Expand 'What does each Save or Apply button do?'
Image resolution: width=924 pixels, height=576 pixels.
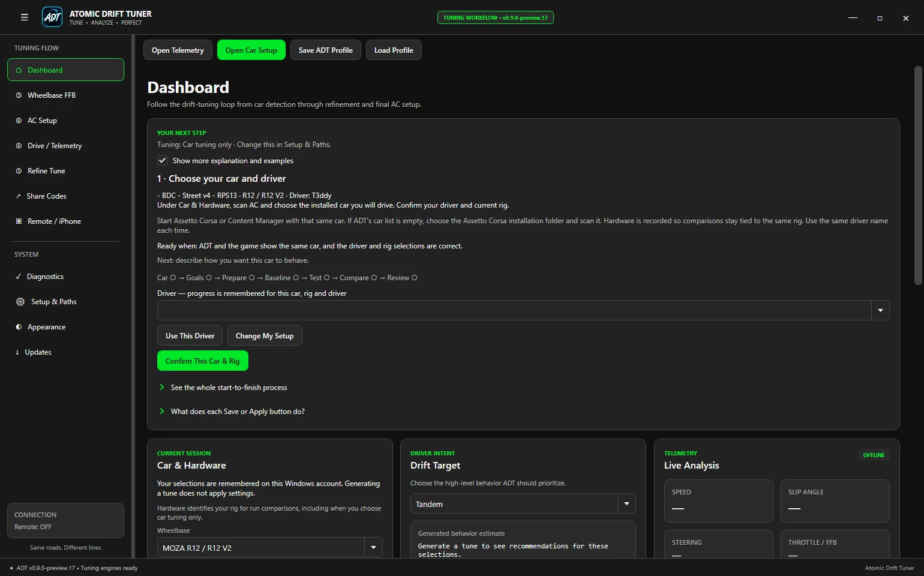pyautogui.click(x=232, y=412)
